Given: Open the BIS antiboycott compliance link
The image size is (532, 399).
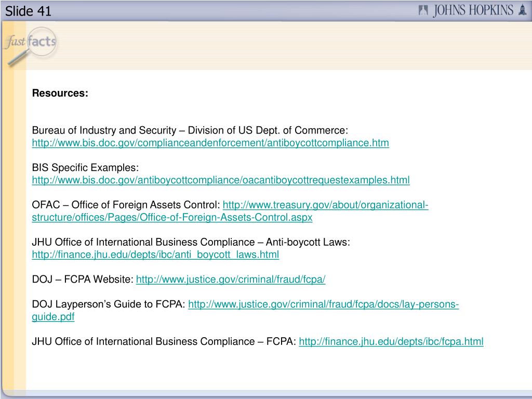Looking at the screenshot, I should tap(210, 143).
